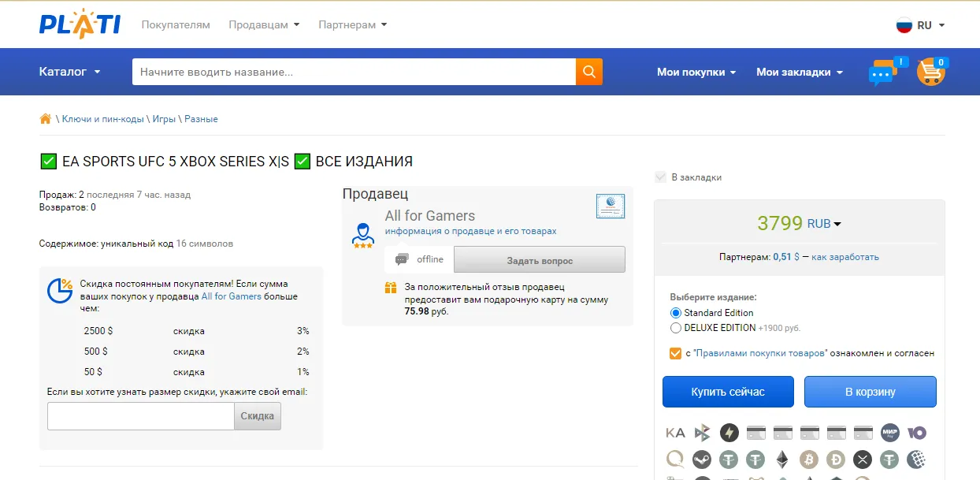
Task: Focus the product search field
Action: click(354, 72)
